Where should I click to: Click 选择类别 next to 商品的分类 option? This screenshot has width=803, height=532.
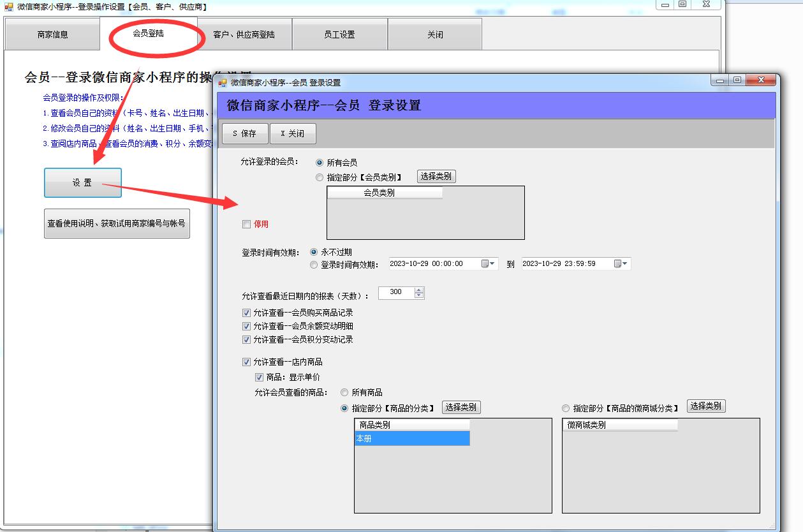[460, 407]
